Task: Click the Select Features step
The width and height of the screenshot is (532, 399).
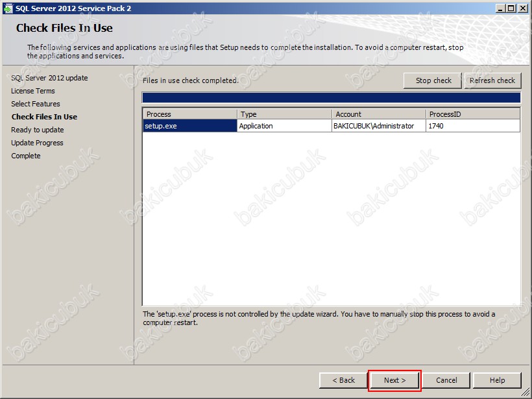Action: [36, 104]
